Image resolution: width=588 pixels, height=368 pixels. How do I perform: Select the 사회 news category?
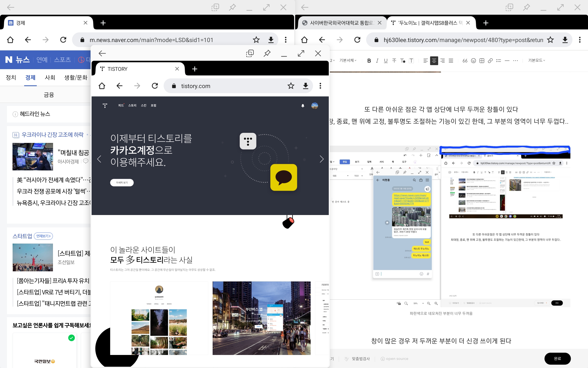click(50, 78)
